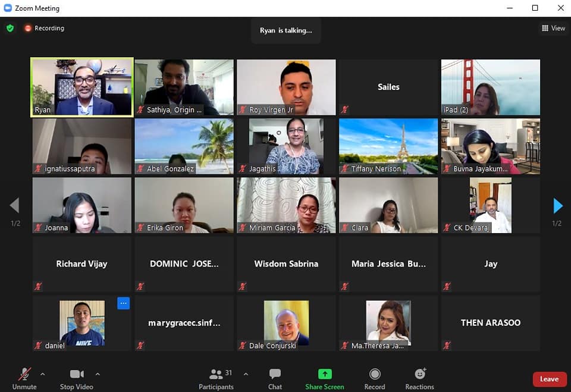Screen dimensions: 571x392
Task: Click muted mic icon on Jay tile
Action: coord(447,286)
